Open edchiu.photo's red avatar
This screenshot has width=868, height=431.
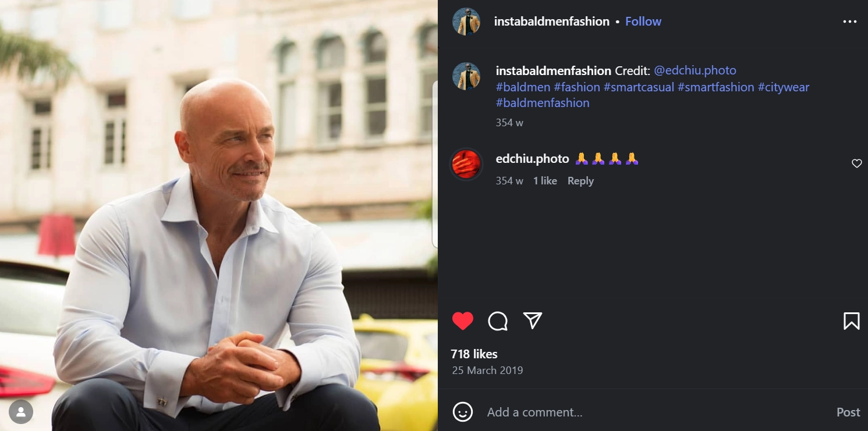point(466,165)
